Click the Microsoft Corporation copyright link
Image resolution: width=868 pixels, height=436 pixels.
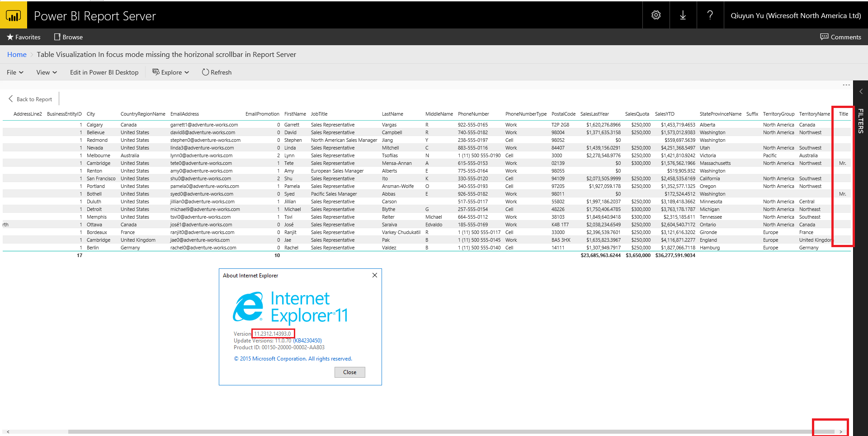292,359
